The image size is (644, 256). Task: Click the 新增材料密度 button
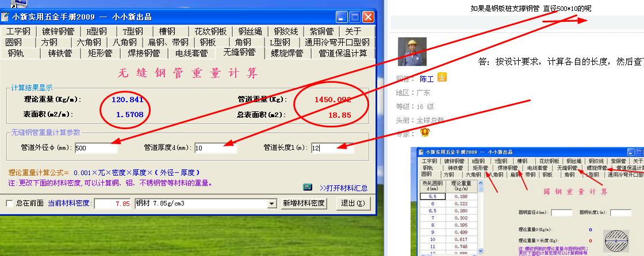coord(304,204)
